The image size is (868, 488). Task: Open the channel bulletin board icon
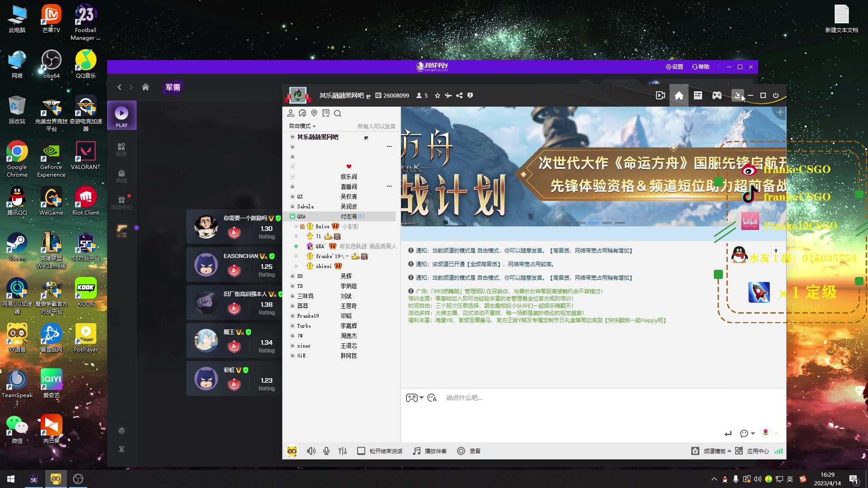coord(326,113)
